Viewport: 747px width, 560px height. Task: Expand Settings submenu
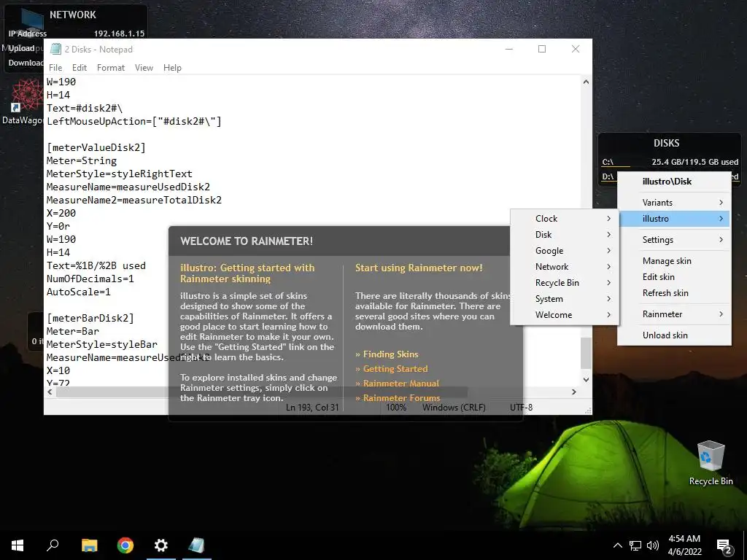coord(674,239)
